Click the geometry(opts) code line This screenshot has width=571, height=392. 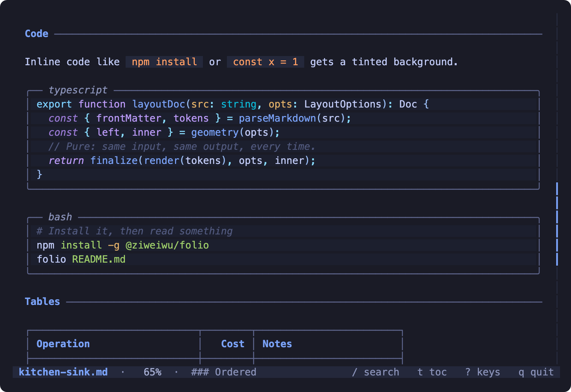[x=164, y=133]
